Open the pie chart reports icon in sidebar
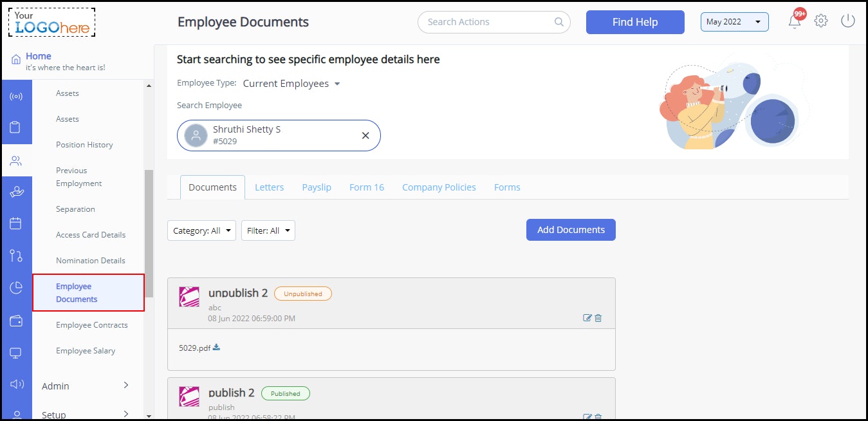The height and width of the screenshot is (421, 868). click(17, 288)
